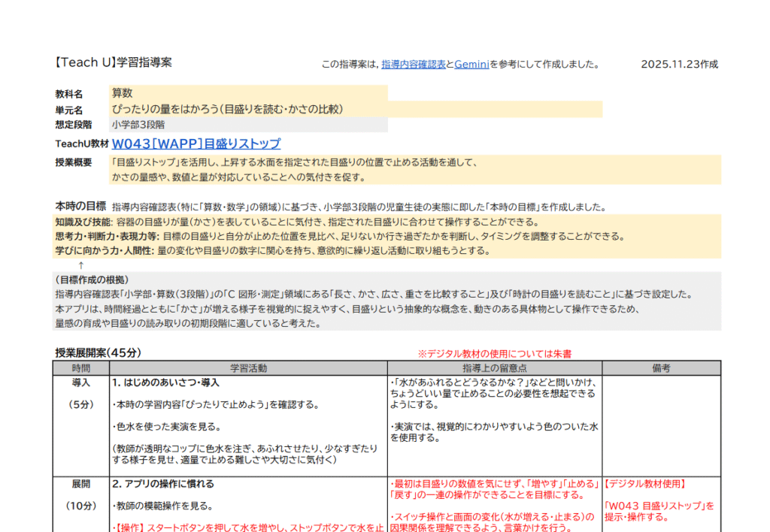The image size is (770, 532).
Task: Select the 導入 time cell
Action: (x=80, y=382)
